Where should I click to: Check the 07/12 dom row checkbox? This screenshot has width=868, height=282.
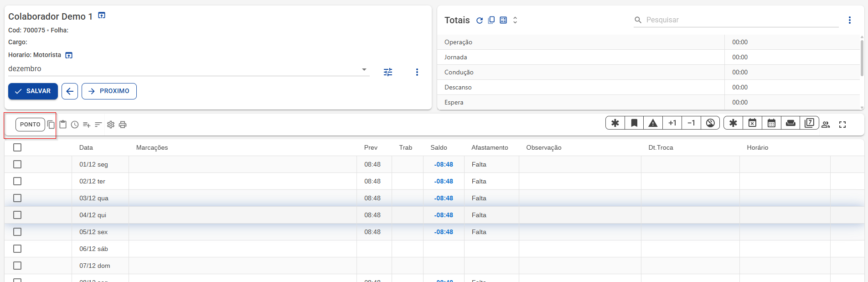(17, 266)
